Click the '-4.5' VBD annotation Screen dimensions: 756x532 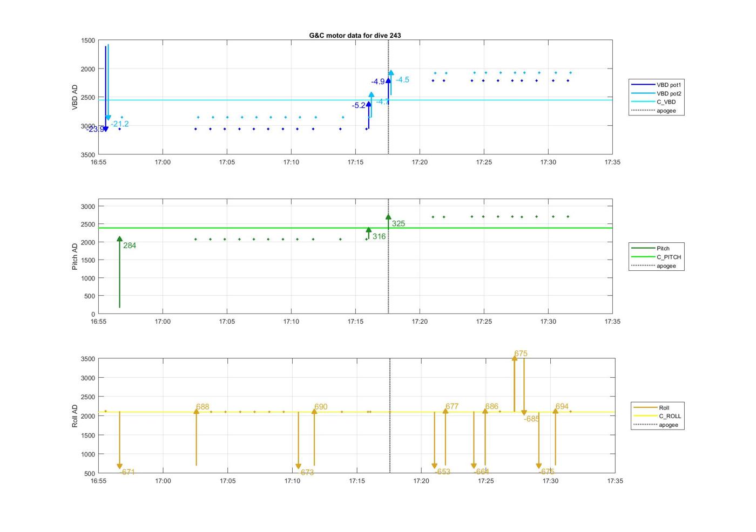click(402, 80)
